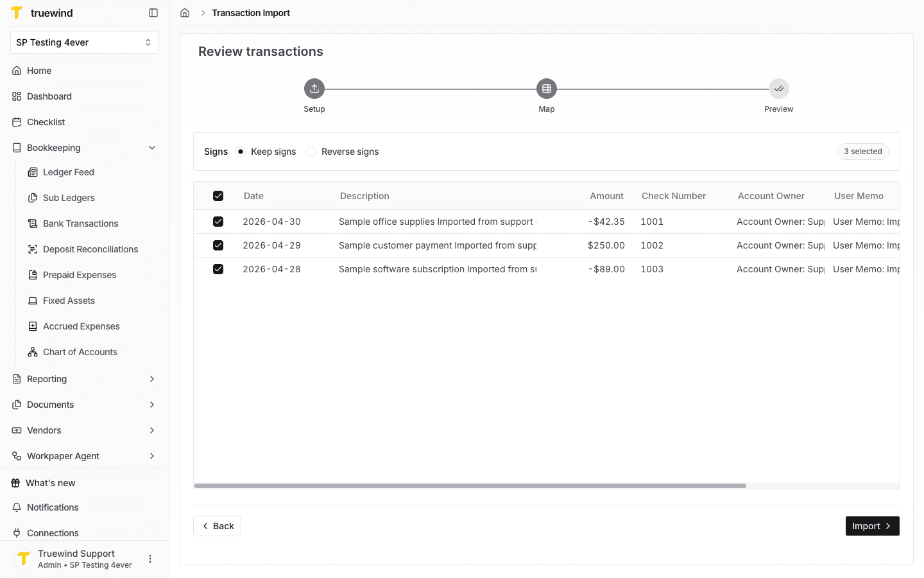The image size is (924, 578).
Task: Toggle the select-all header checkbox
Action: tap(218, 196)
